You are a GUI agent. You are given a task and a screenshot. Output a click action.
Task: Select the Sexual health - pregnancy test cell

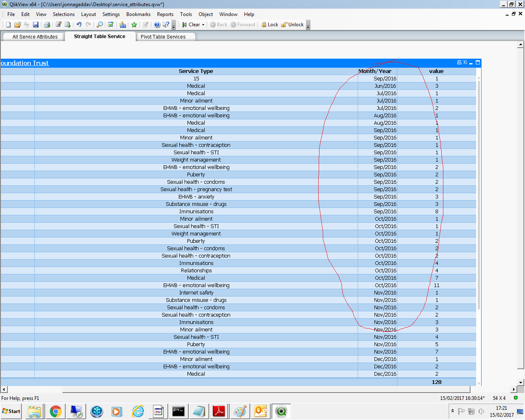click(x=196, y=189)
